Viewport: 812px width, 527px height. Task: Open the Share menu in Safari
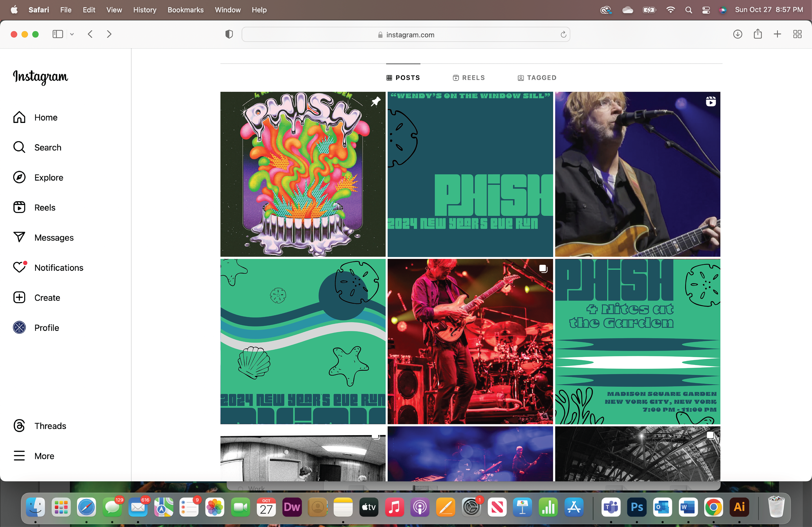757,34
